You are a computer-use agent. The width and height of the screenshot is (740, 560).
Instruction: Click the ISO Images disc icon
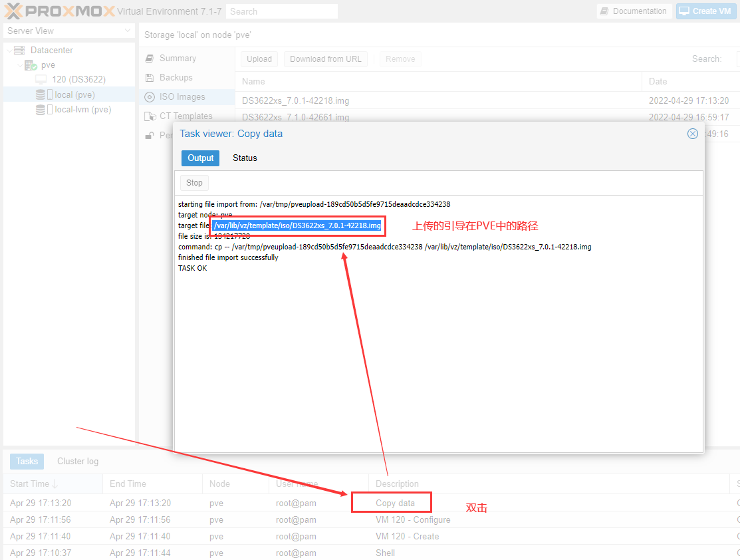(x=150, y=97)
